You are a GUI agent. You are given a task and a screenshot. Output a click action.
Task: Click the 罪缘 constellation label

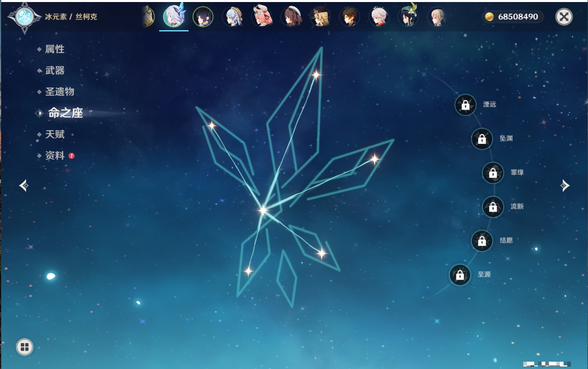coord(517,172)
